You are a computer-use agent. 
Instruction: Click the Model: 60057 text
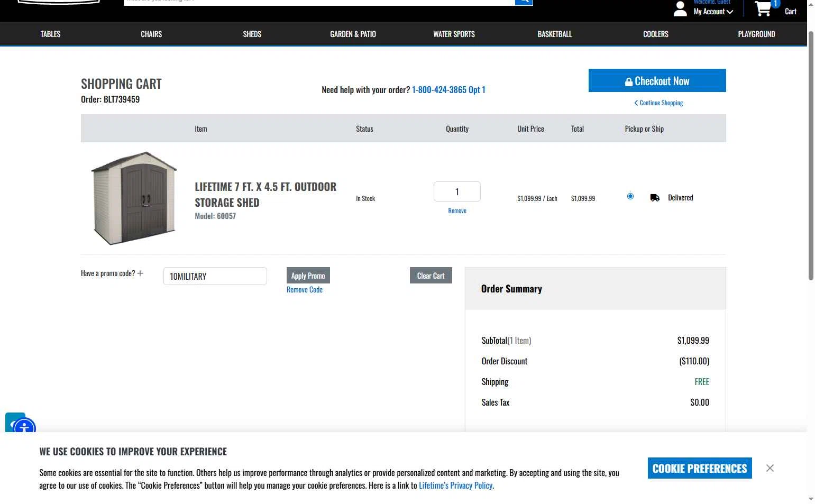click(215, 216)
